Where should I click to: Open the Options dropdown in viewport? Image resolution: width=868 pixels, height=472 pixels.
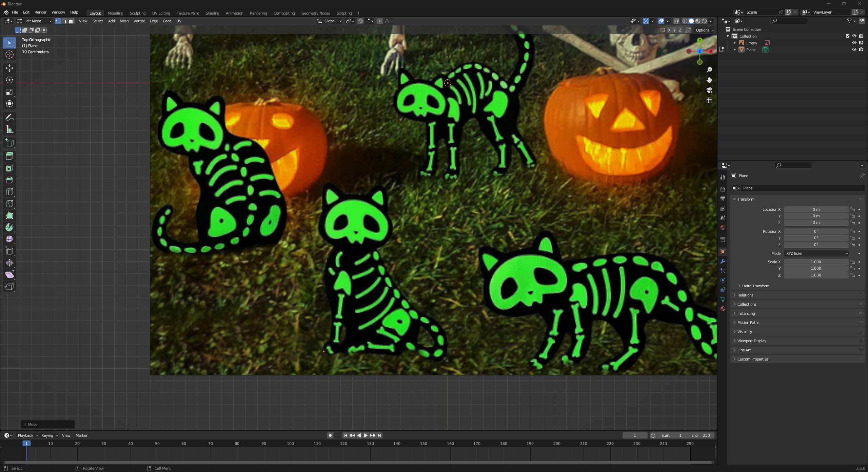click(705, 30)
